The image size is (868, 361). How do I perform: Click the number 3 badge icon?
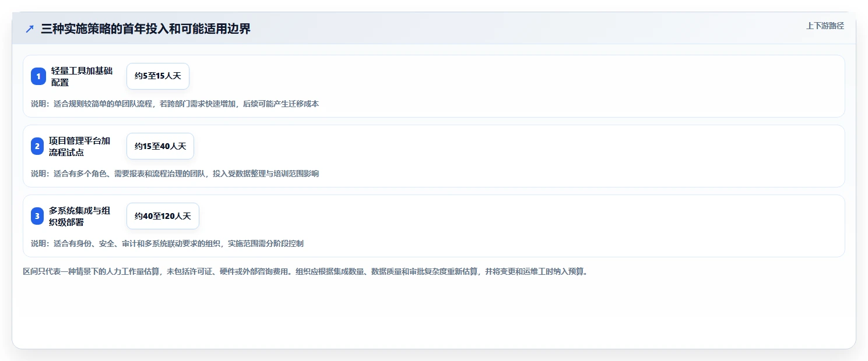(37, 216)
